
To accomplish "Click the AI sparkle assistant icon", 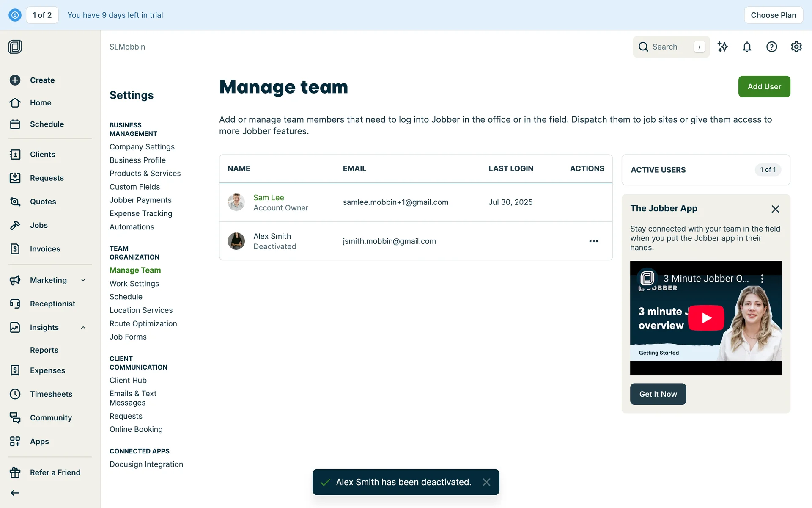I will click(x=722, y=47).
